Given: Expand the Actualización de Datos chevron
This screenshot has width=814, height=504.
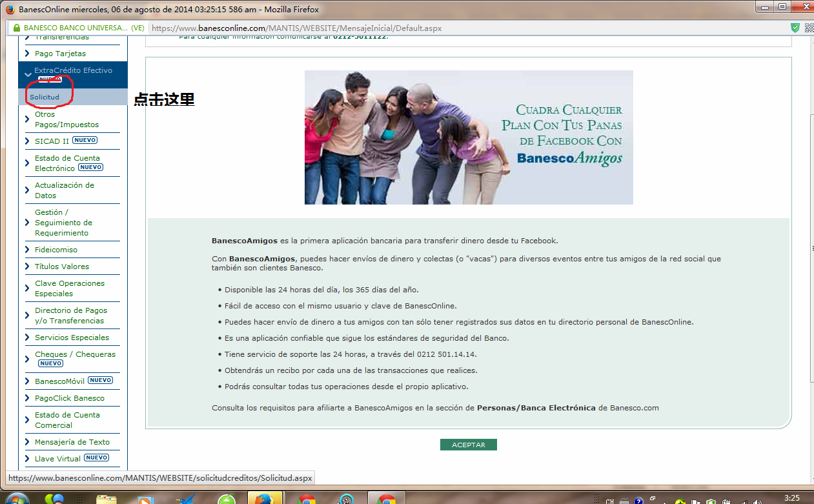Looking at the screenshot, I should point(28,190).
